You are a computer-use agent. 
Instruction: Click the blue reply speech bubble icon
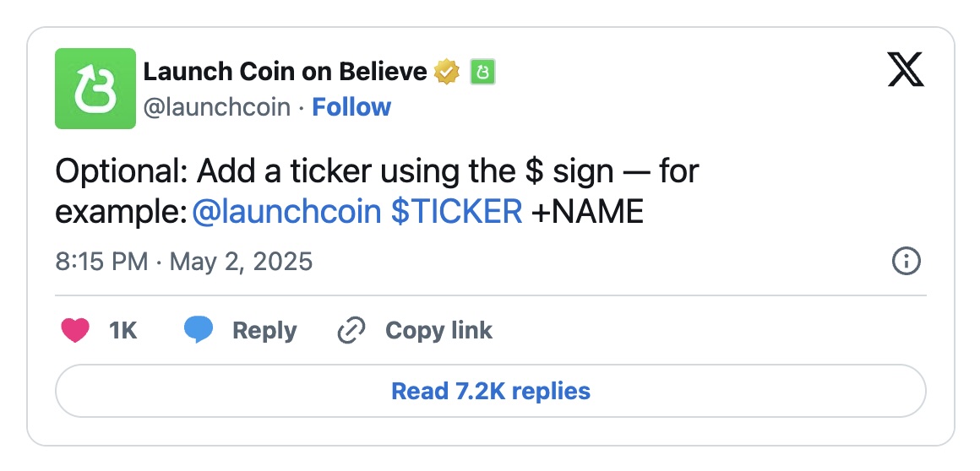(x=198, y=330)
